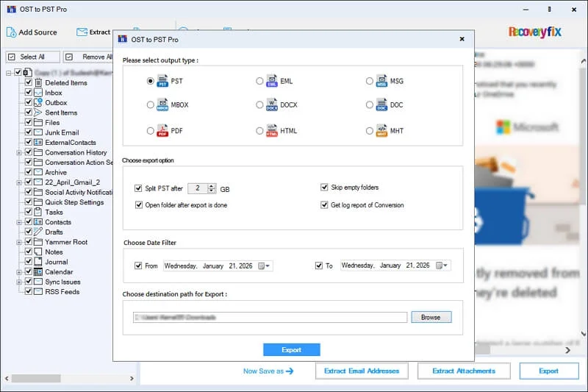Click the MHT format icon
The height and width of the screenshot is (392, 588).
coord(381,130)
